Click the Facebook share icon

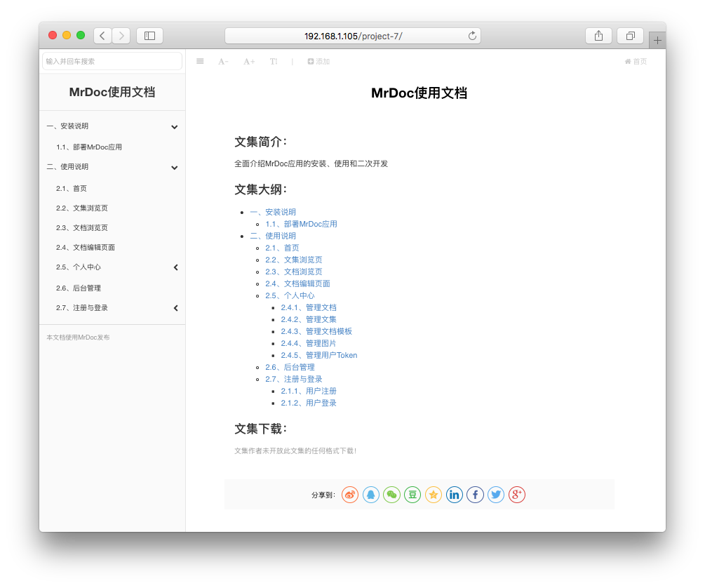click(475, 495)
